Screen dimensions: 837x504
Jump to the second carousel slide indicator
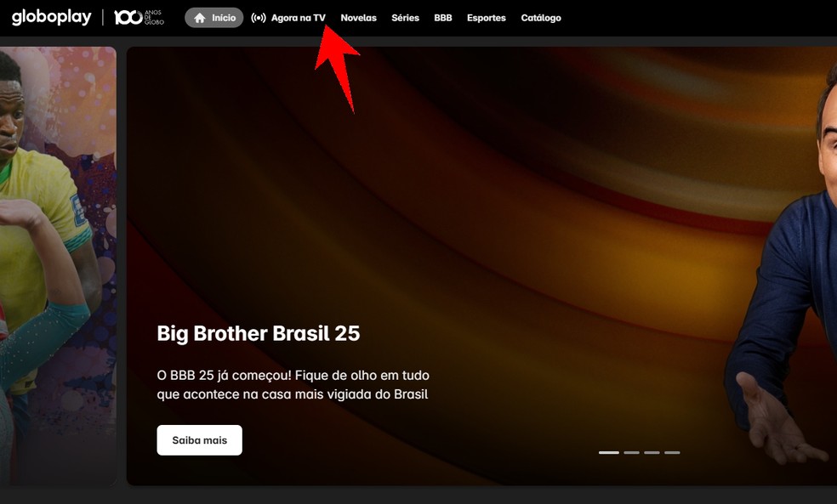631,452
